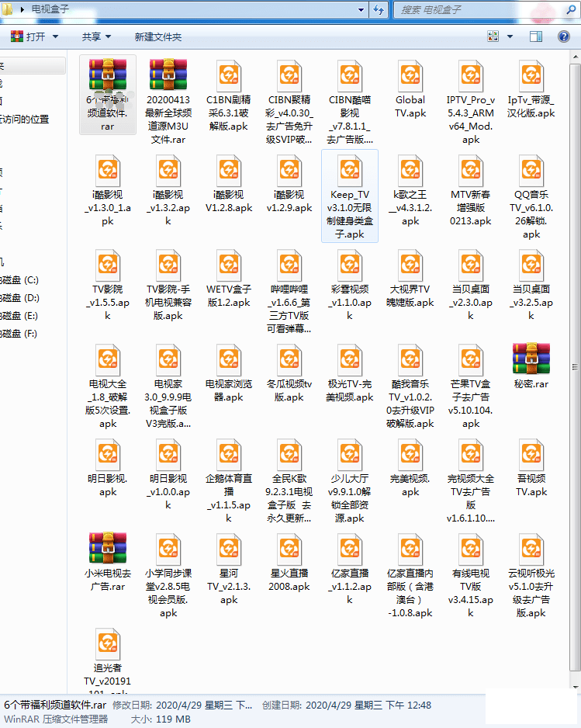Select the k歌之王_v4.3.1.2.apk file
Viewport: 581px width, 728px height.
(x=410, y=190)
